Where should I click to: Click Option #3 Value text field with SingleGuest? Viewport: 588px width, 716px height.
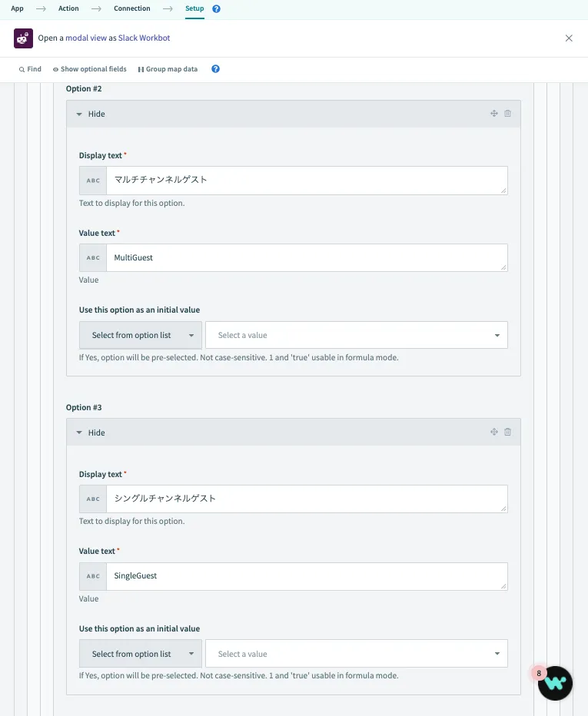(x=307, y=576)
